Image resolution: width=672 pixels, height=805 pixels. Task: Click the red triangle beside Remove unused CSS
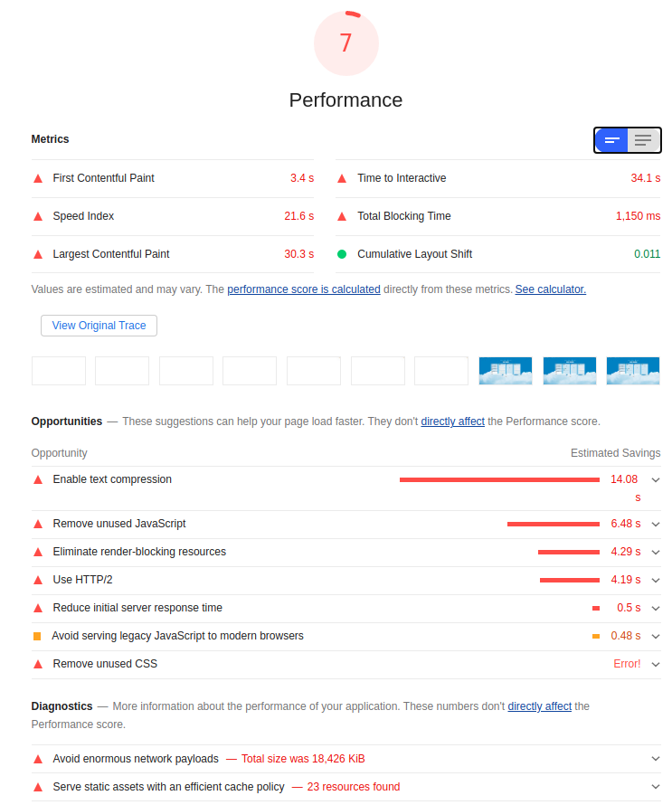[37, 664]
